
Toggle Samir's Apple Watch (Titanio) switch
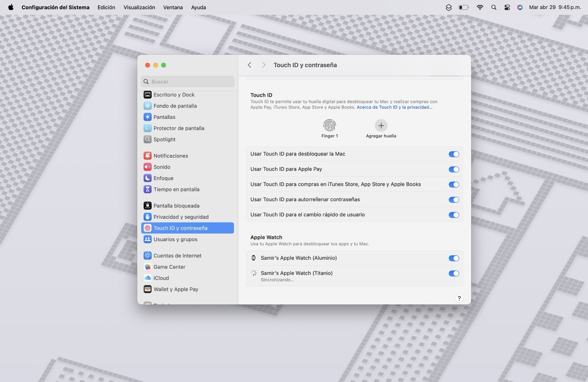pos(454,274)
